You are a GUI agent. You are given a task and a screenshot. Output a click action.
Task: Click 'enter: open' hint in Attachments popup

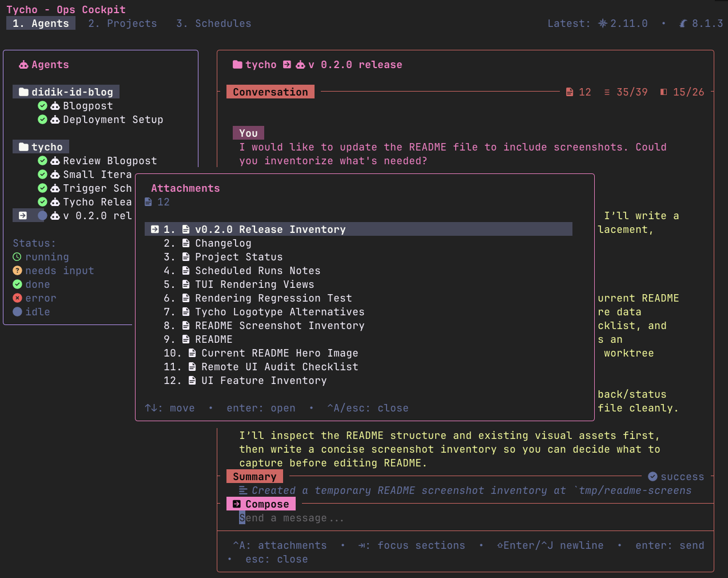261,408
